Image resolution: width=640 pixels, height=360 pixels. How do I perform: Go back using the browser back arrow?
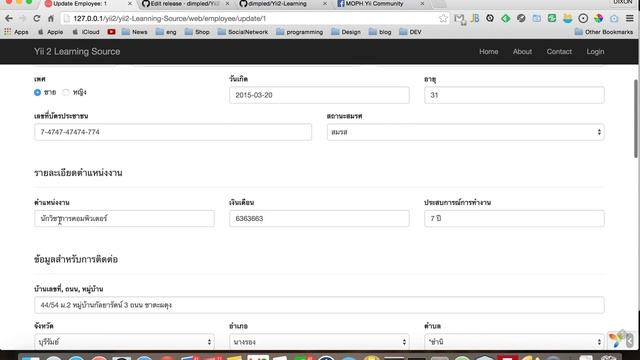9,18
